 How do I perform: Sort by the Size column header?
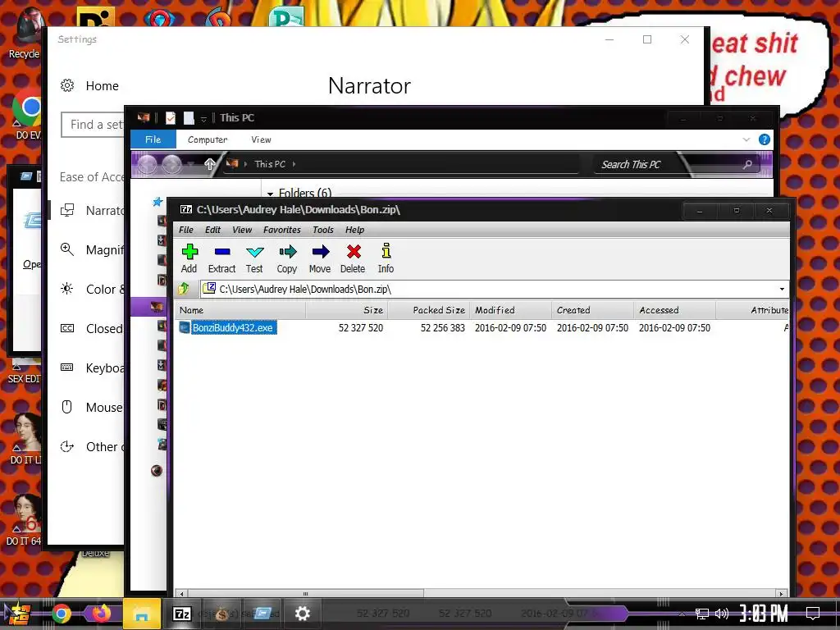[x=347, y=310]
